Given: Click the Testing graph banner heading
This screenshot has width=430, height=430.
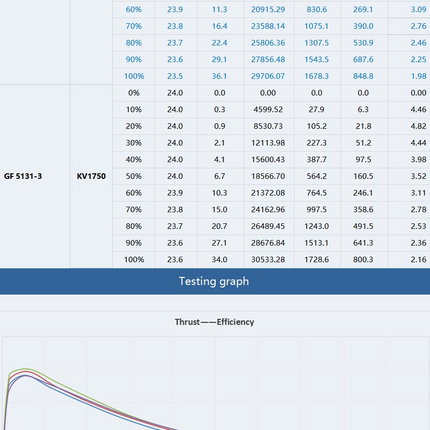Looking at the screenshot, I should [x=214, y=281].
